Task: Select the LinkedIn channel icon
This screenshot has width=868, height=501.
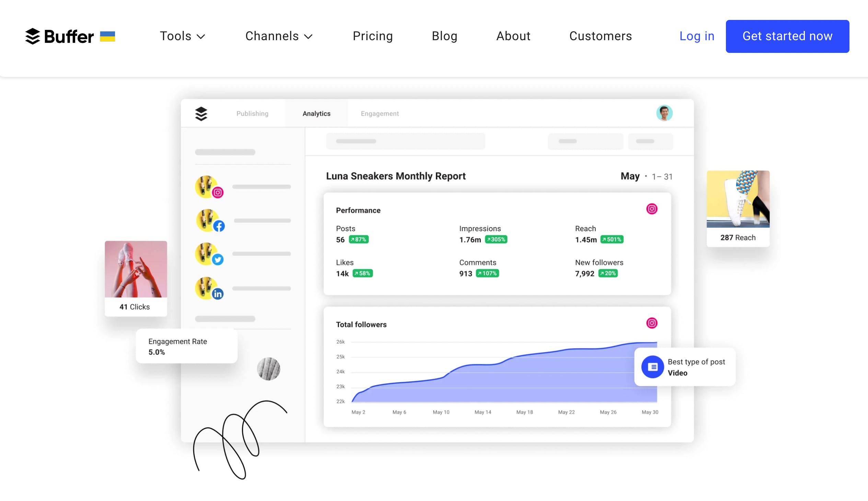Action: click(218, 293)
